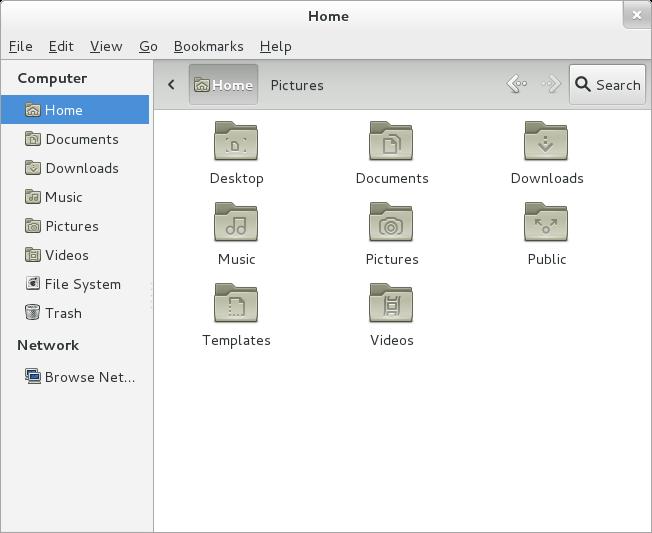Image resolution: width=652 pixels, height=533 pixels.
Task: Go back using the history back arrow
Action: (x=516, y=85)
